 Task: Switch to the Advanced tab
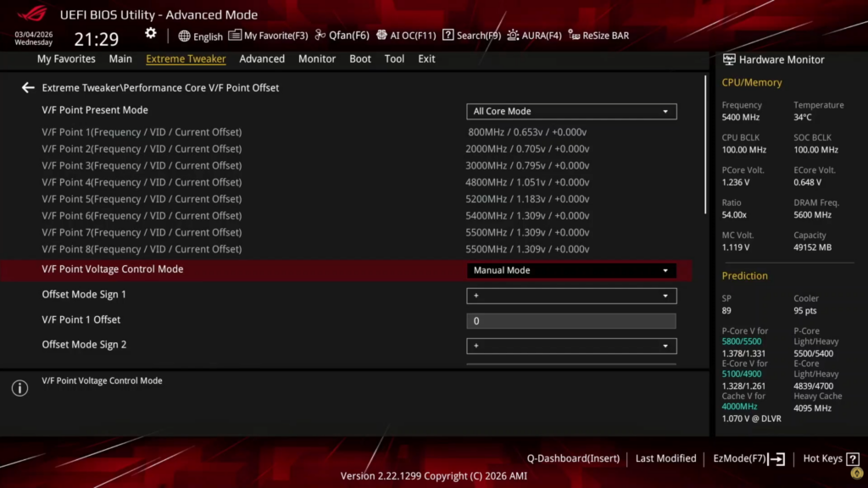click(x=262, y=58)
